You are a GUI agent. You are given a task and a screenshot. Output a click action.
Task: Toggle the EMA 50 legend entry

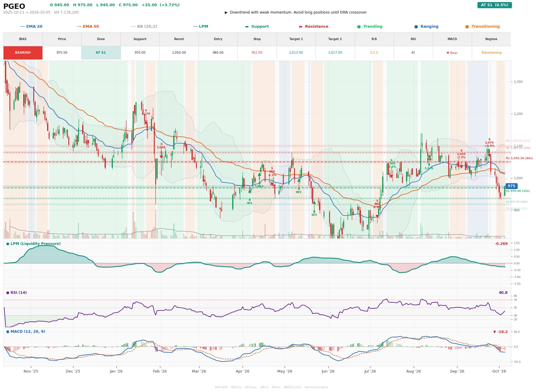point(88,27)
